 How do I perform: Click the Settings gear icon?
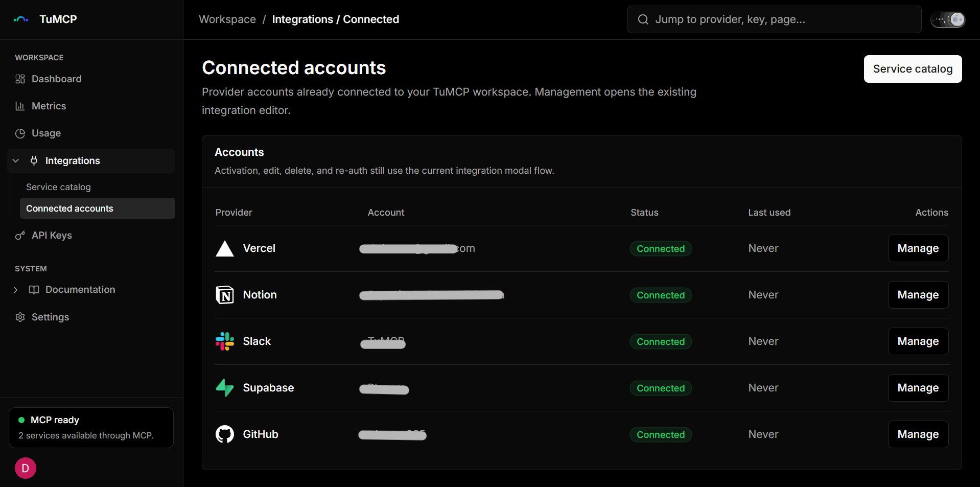(x=20, y=317)
